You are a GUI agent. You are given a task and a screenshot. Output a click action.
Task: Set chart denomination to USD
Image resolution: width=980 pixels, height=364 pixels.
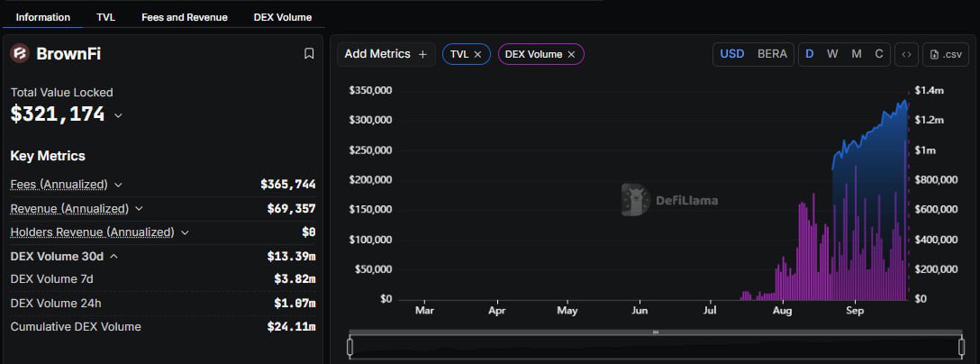[732, 54]
